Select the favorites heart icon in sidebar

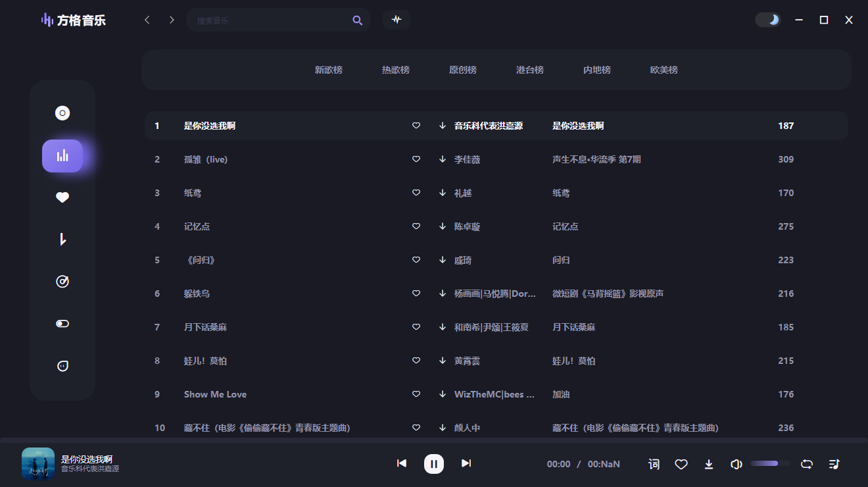point(62,197)
